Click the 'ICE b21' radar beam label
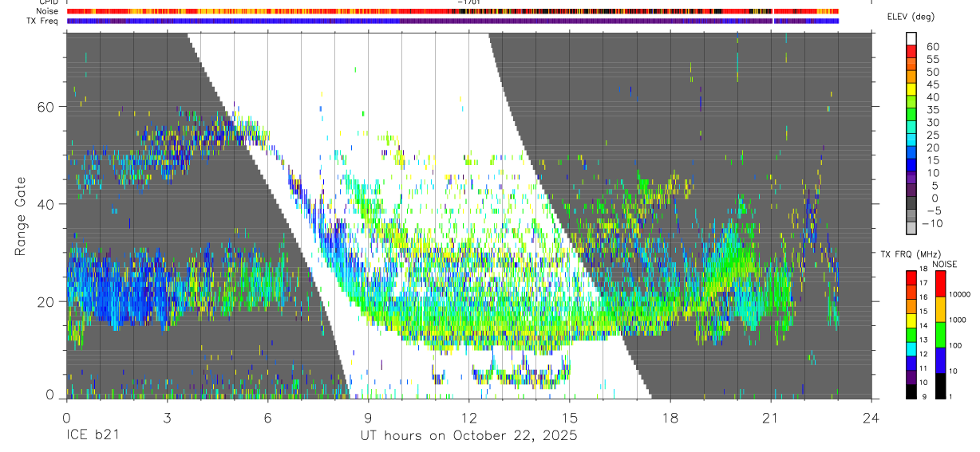This screenshot has width=980, height=452. pos(93,435)
